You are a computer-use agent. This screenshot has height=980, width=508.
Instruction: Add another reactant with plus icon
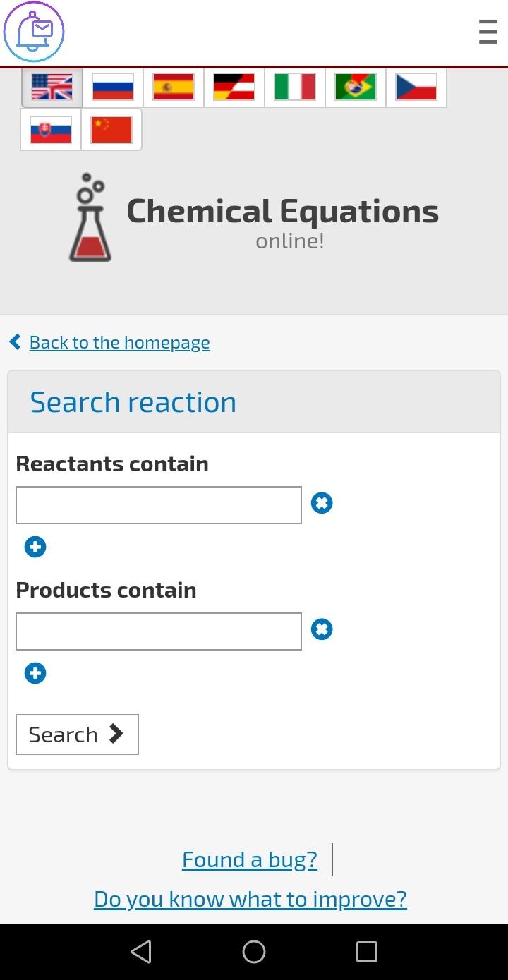tap(35, 547)
